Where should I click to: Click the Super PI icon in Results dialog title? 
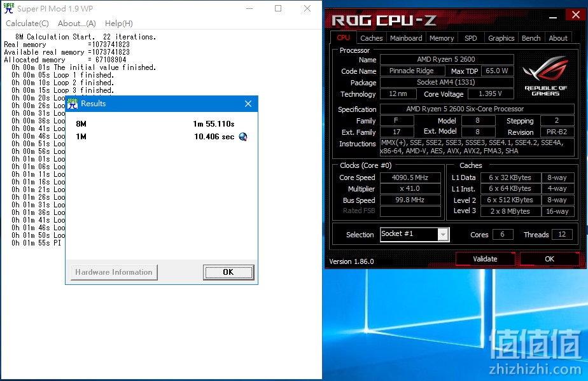[x=73, y=104]
